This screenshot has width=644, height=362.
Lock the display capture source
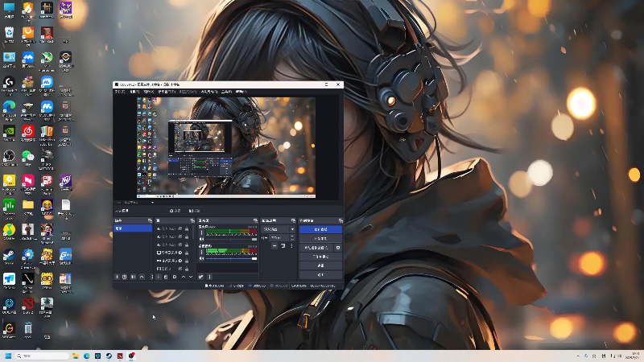[187, 253]
